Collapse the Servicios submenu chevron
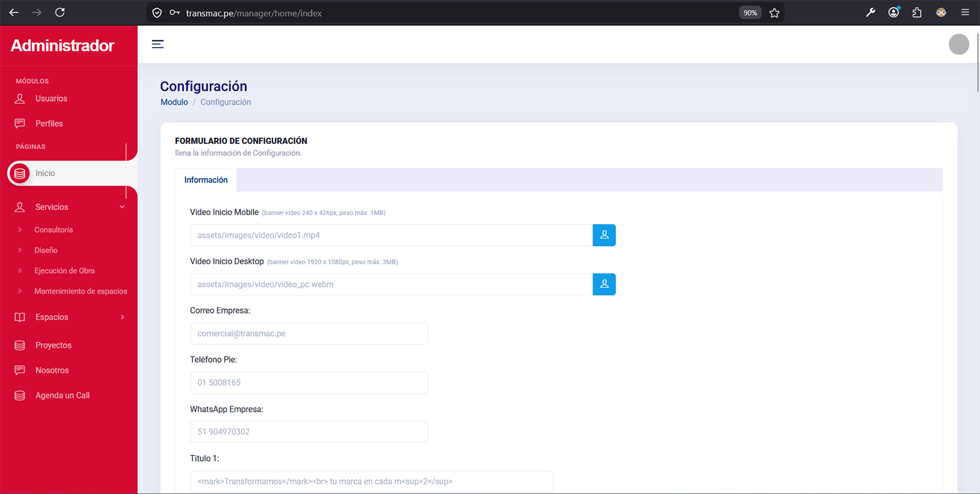This screenshot has width=980, height=494. coord(122,207)
